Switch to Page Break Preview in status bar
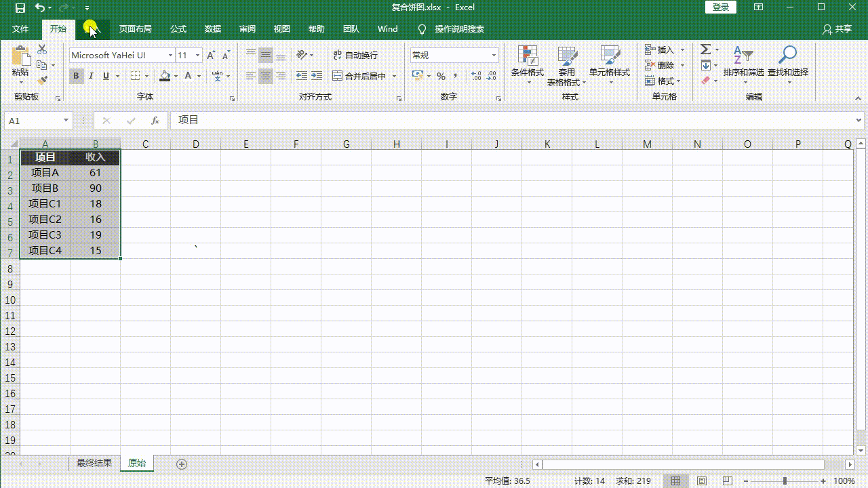Viewport: 868px width, 488px height. tap(728, 481)
